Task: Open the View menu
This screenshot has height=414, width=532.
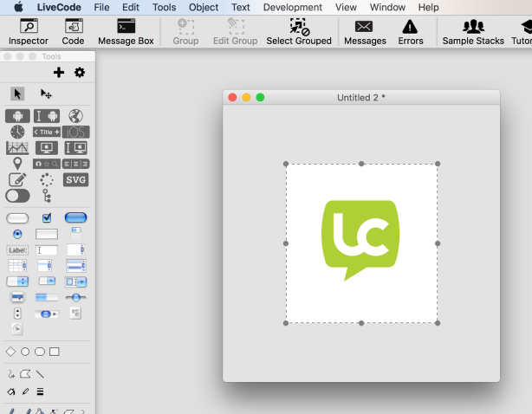Action: pos(346,7)
